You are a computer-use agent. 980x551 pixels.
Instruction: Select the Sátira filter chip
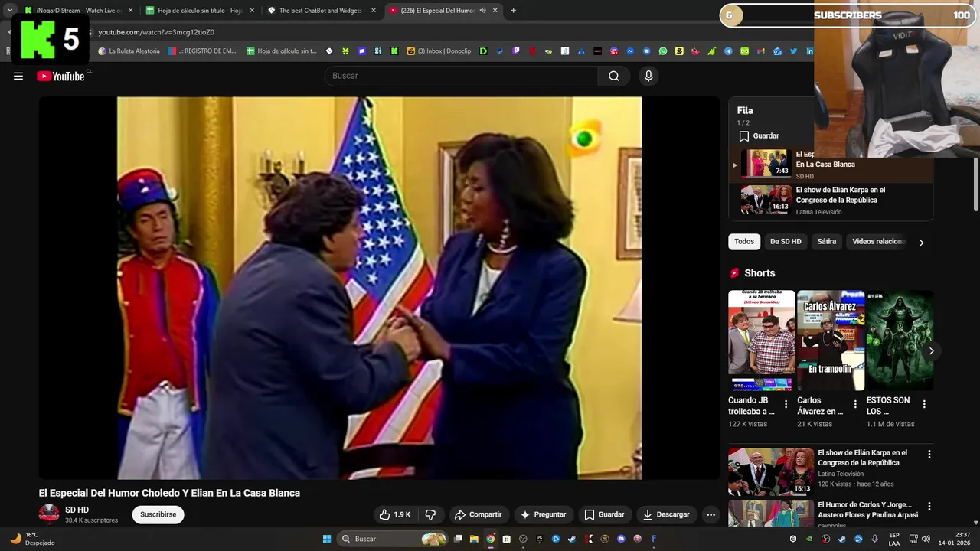[827, 242]
